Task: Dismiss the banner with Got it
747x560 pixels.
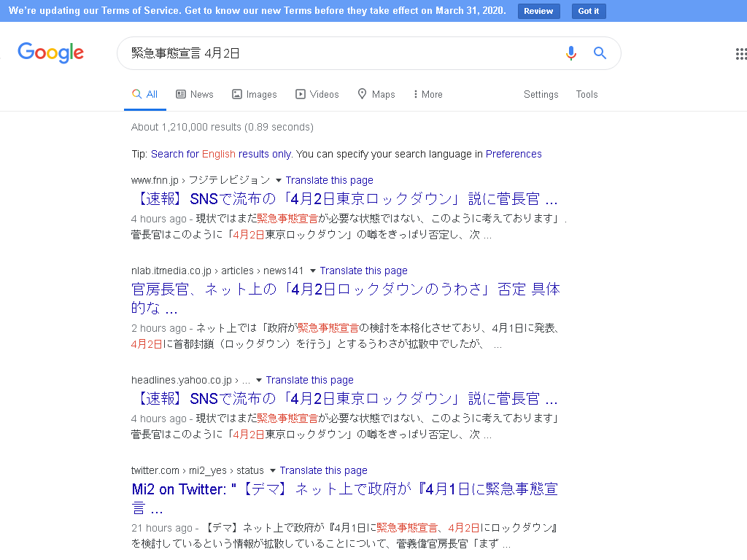Action: 588,11
